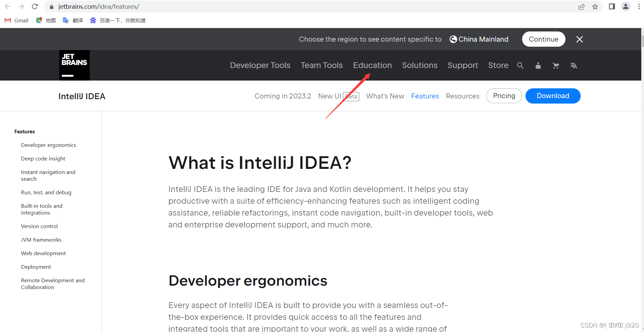Open What's New tab
644x332 pixels.
click(385, 96)
